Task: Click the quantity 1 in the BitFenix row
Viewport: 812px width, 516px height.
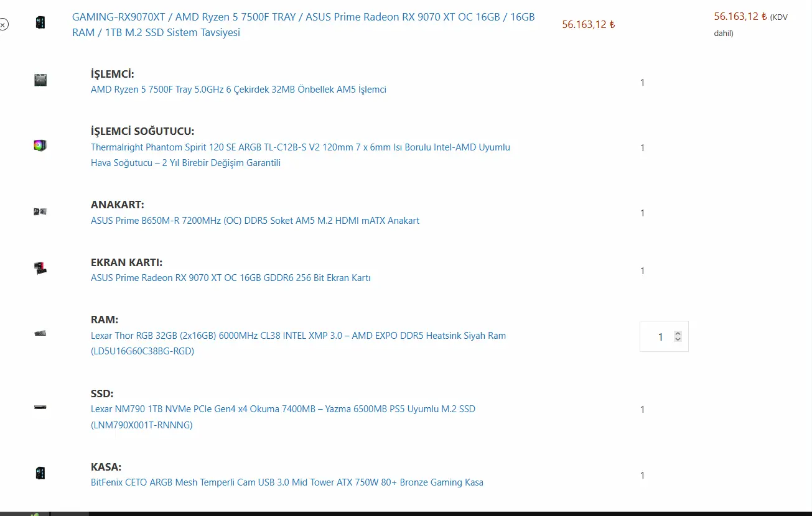Action: 643,476
